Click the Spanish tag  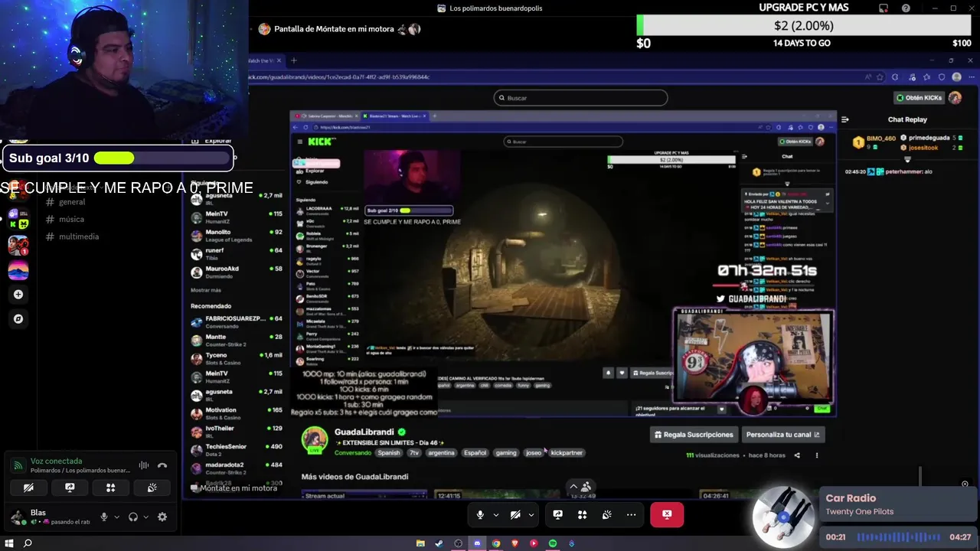(x=389, y=453)
